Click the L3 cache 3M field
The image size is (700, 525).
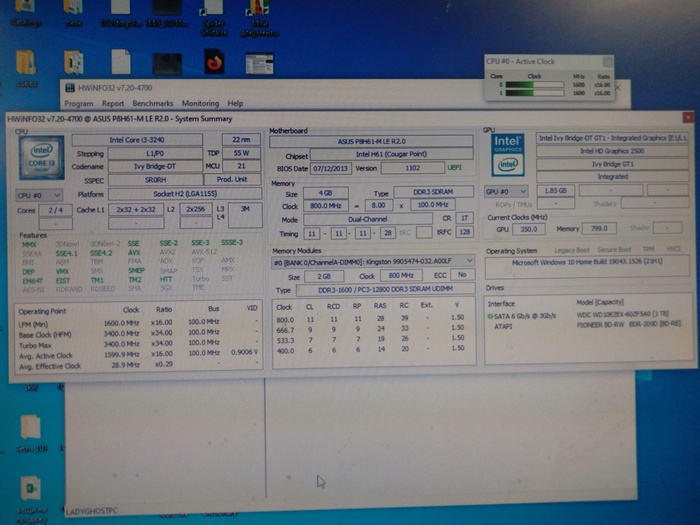(x=245, y=214)
